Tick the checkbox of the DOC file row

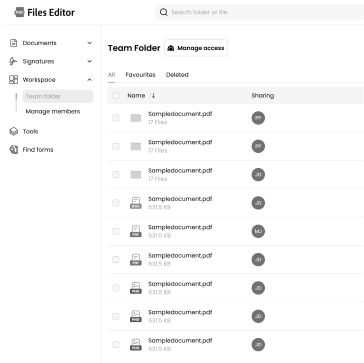[x=115, y=203]
